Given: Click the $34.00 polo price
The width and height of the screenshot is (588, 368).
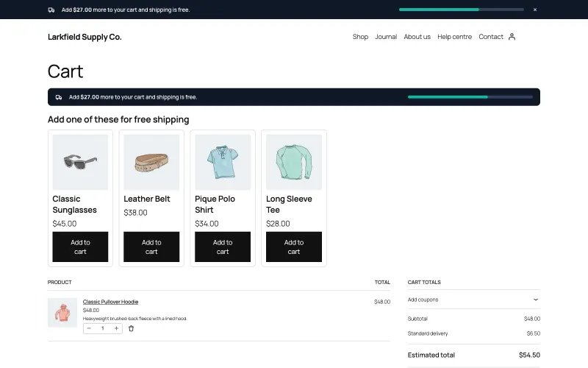Looking at the screenshot, I should point(207,224).
